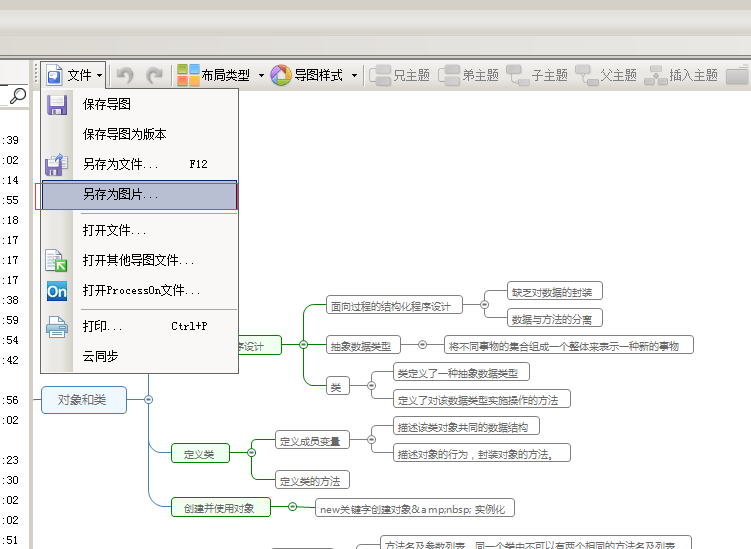Click the Save As File icon
This screenshot has width=751, height=549.
tap(57, 164)
